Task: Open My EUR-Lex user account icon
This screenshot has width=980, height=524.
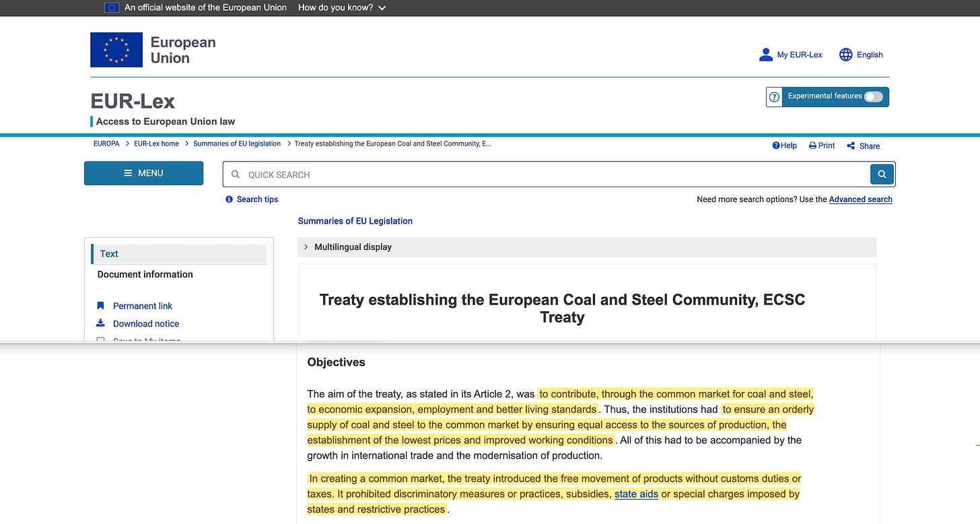Action: [x=765, y=55]
